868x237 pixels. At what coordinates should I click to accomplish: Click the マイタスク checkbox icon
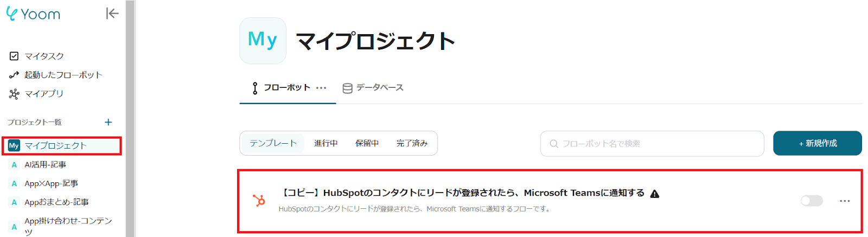[14, 56]
